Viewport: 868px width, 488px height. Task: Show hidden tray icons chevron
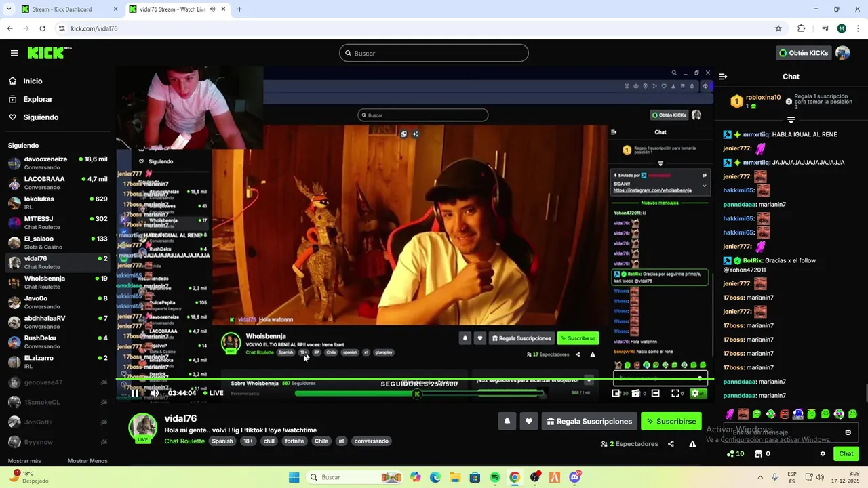[x=760, y=477]
